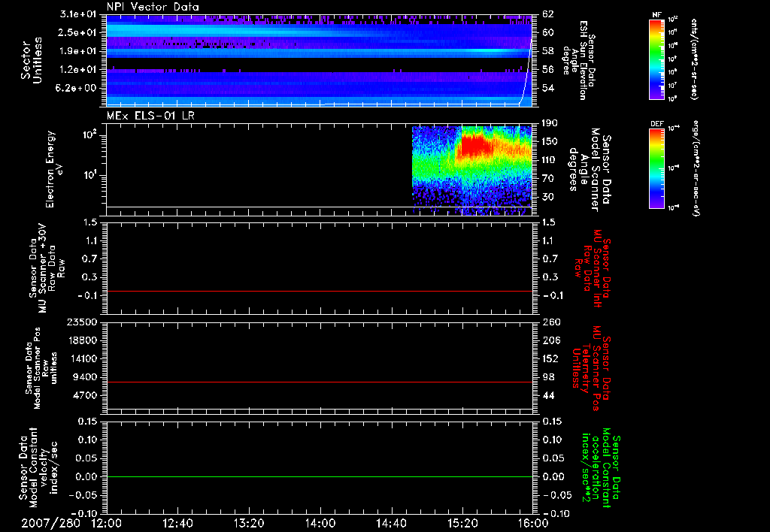770x532 pixels.
Task: Click the '1.9e+01' sector tick value
Action: (x=78, y=51)
